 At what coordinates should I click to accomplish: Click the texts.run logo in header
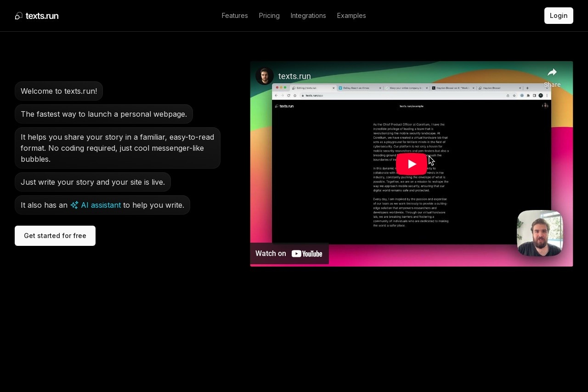coord(37,16)
